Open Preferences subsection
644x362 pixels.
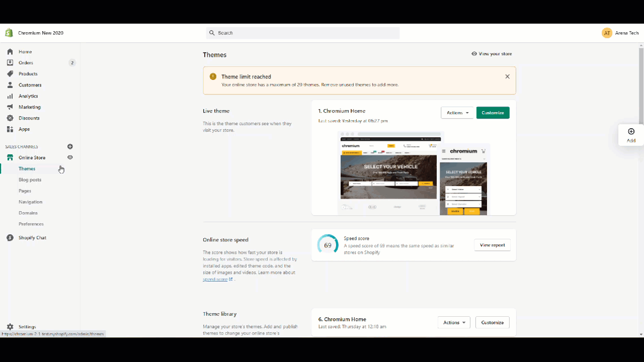point(31,224)
